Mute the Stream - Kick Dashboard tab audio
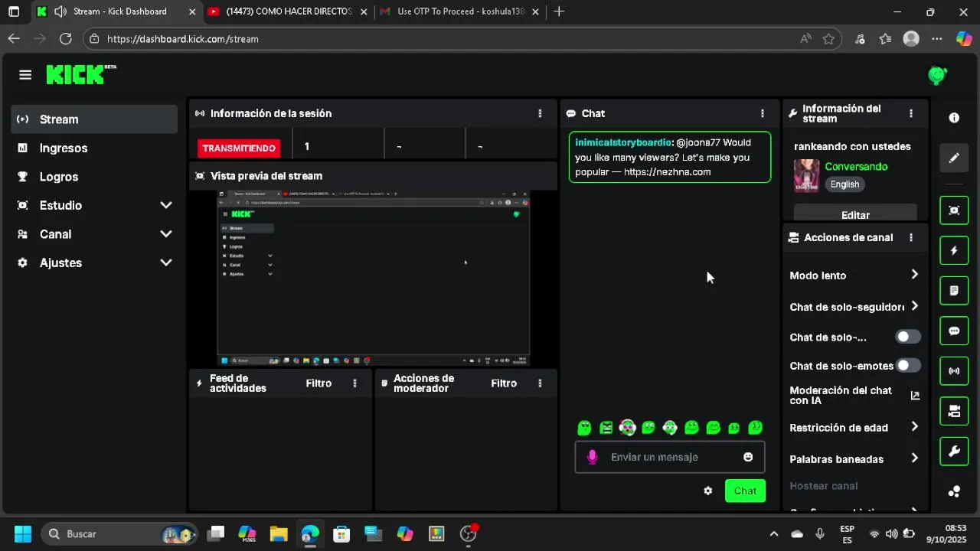This screenshot has width=980, height=551. (60, 11)
